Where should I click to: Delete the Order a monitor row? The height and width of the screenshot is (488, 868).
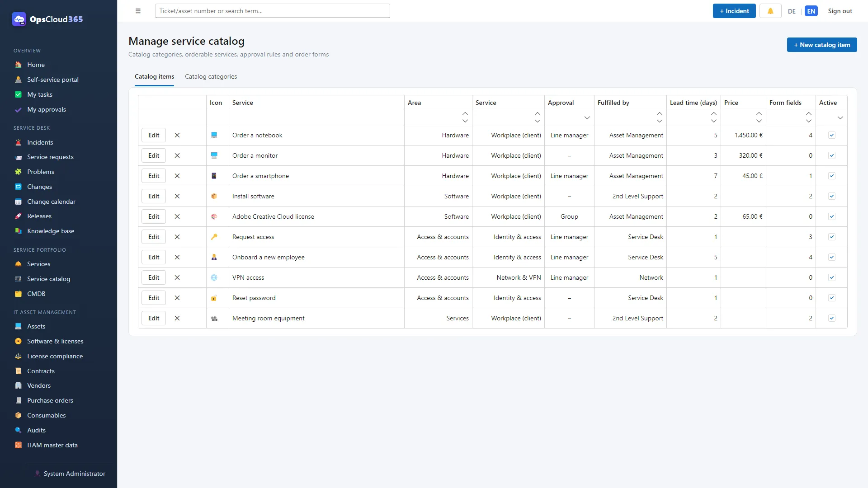[177, 155]
